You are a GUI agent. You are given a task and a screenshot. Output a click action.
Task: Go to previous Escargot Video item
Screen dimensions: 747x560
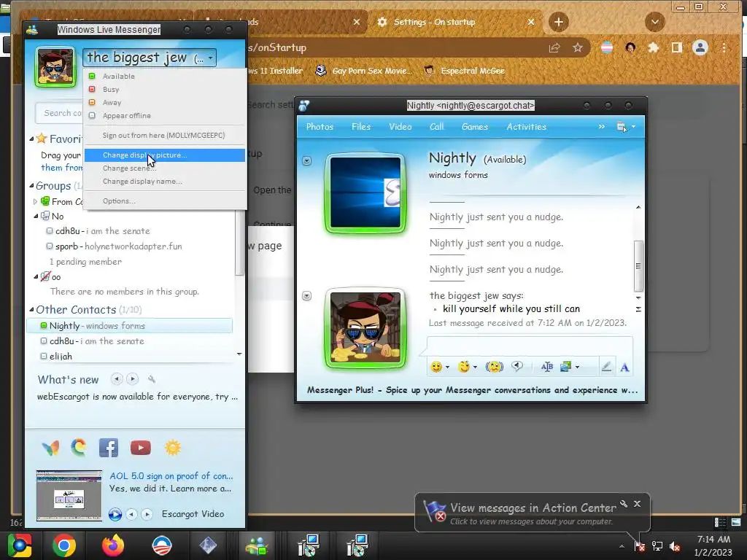point(131,514)
